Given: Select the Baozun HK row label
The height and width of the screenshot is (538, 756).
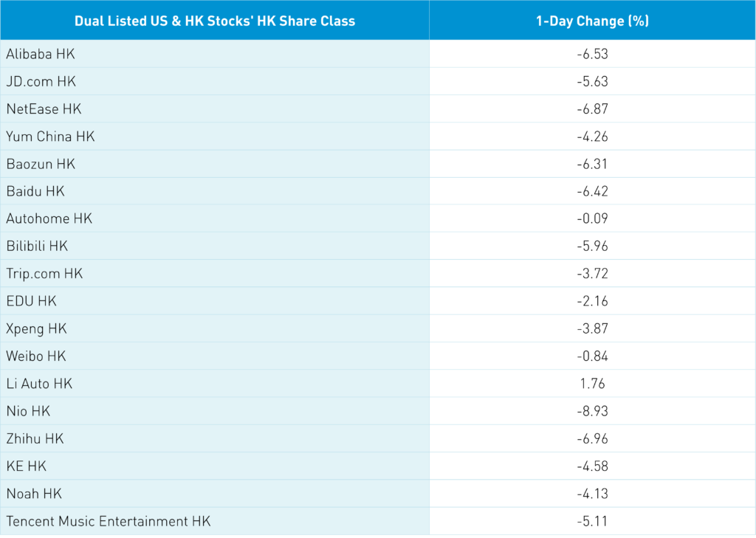Looking at the screenshot, I should coord(41,164).
